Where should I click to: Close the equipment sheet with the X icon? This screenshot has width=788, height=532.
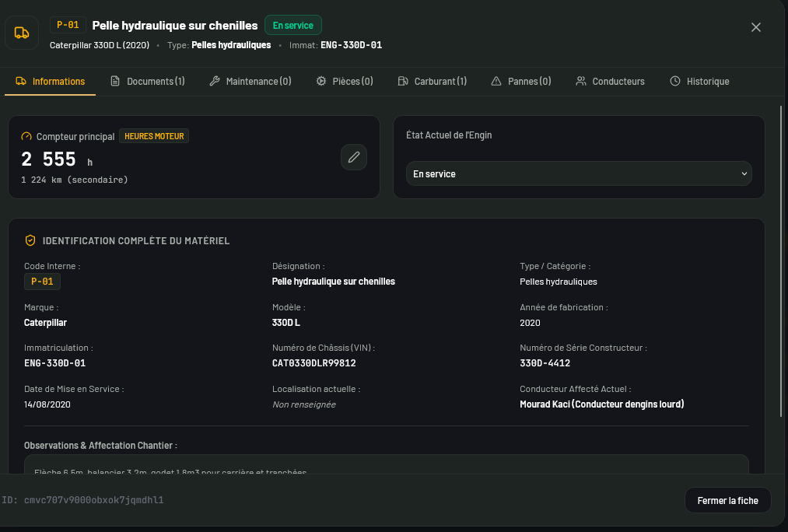click(x=756, y=27)
